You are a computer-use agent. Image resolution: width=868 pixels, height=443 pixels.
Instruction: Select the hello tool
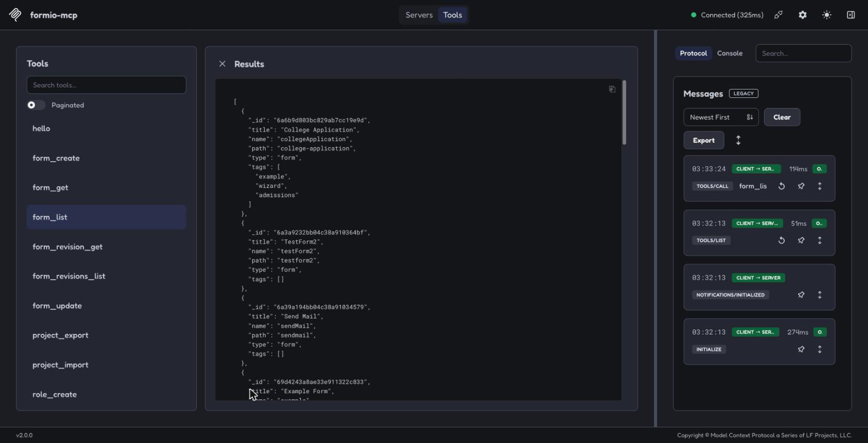point(106,129)
